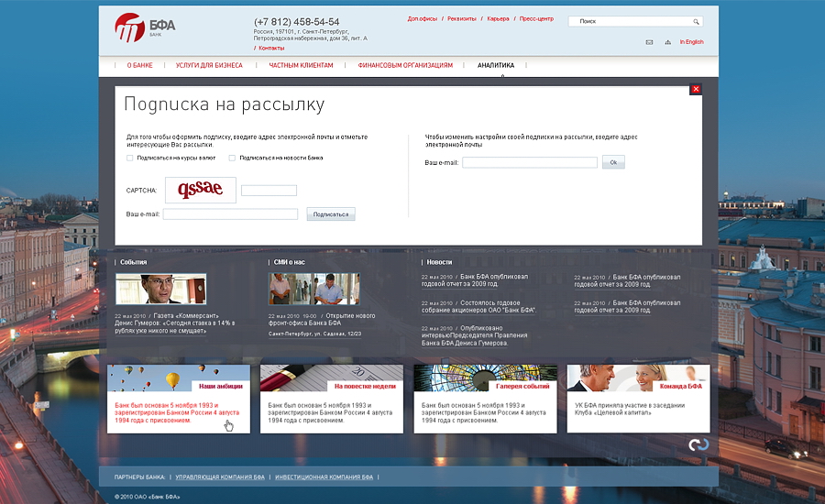Click the © 2010 ОАО «Банк БФА» text

tap(148, 497)
